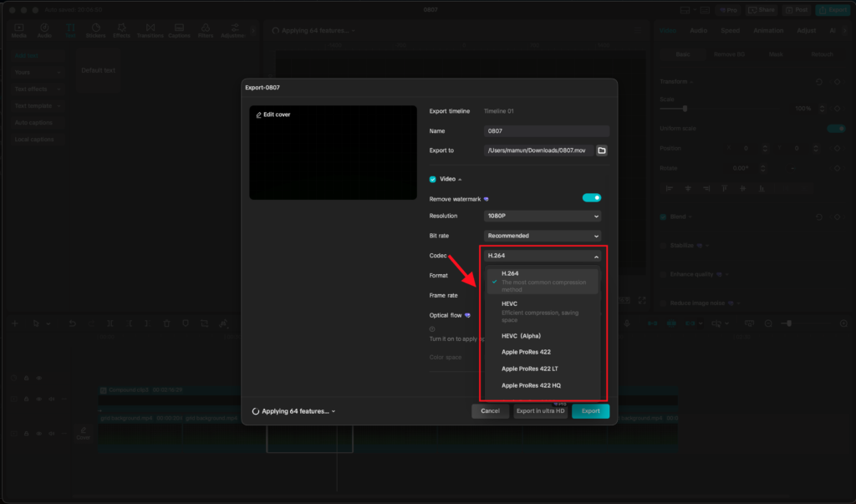Open Transitions tab in main window
This screenshot has width=856, height=504.
coord(150,31)
